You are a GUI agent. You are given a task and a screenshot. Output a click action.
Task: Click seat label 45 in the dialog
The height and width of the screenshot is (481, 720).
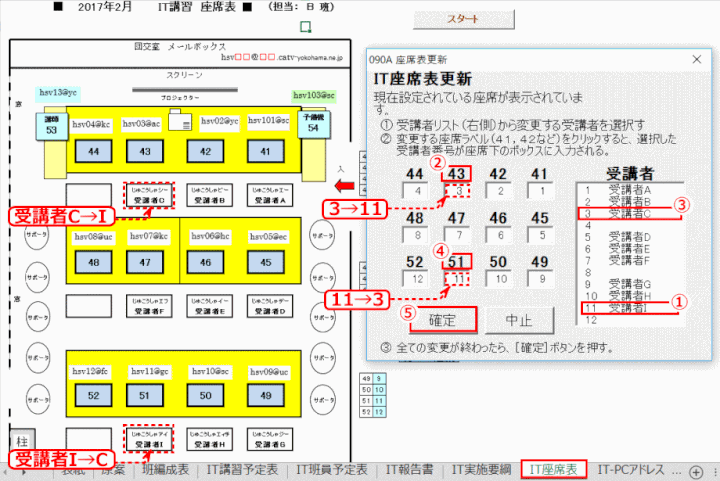click(540, 218)
